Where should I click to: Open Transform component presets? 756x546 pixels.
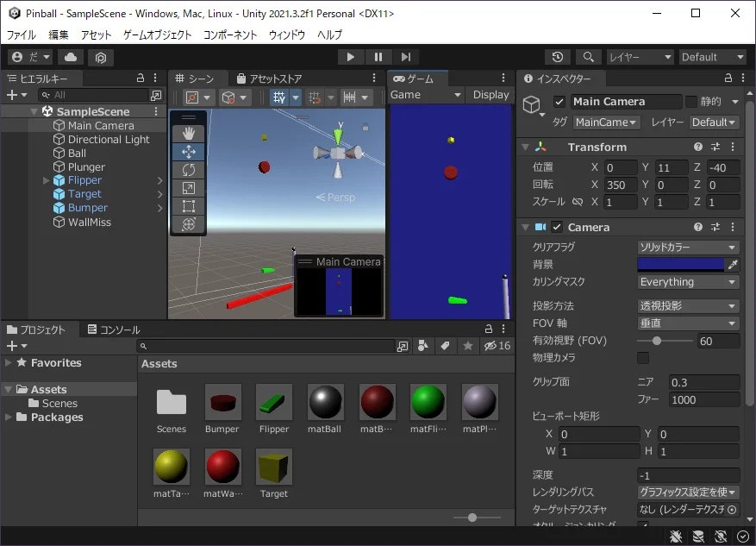point(715,147)
